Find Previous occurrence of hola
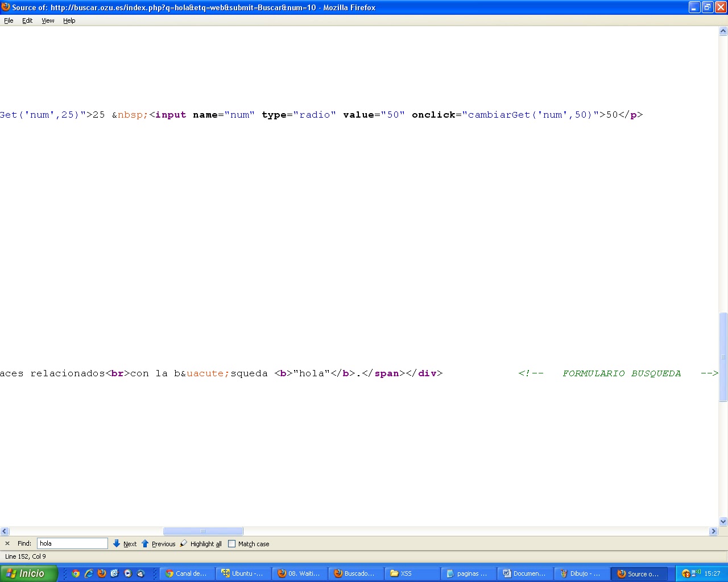The width and height of the screenshot is (728, 582). coord(158,544)
